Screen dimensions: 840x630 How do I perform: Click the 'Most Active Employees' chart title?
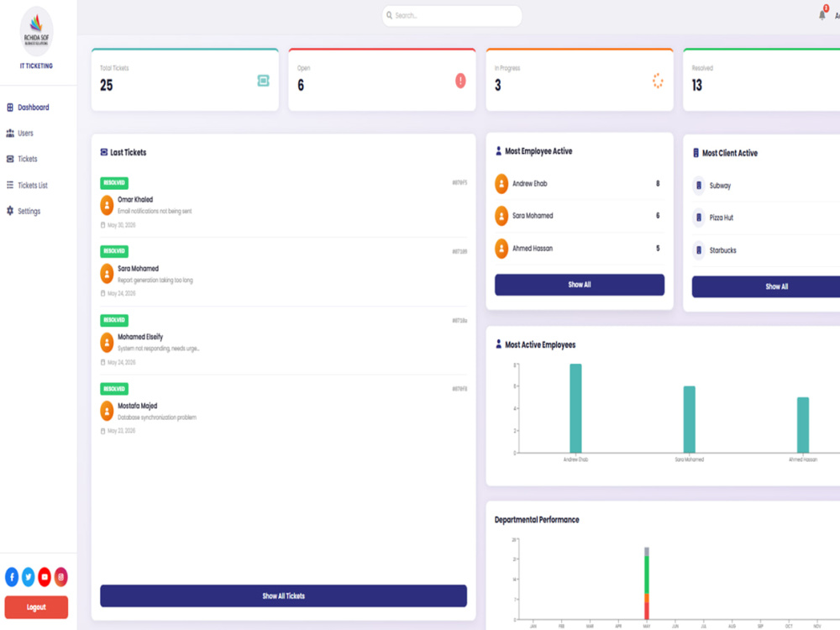click(x=540, y=344)
